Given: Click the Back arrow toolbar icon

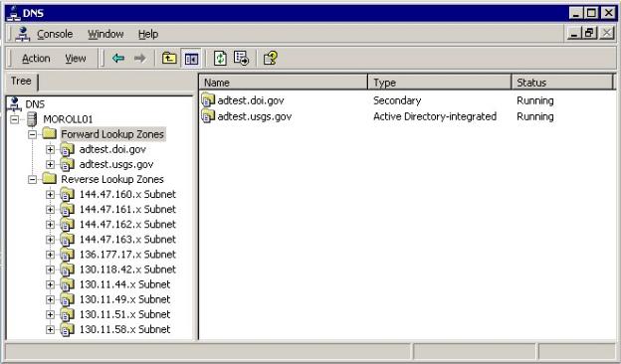Looking at the screenshot, I should pyautogui.click(x=118, y=59).
